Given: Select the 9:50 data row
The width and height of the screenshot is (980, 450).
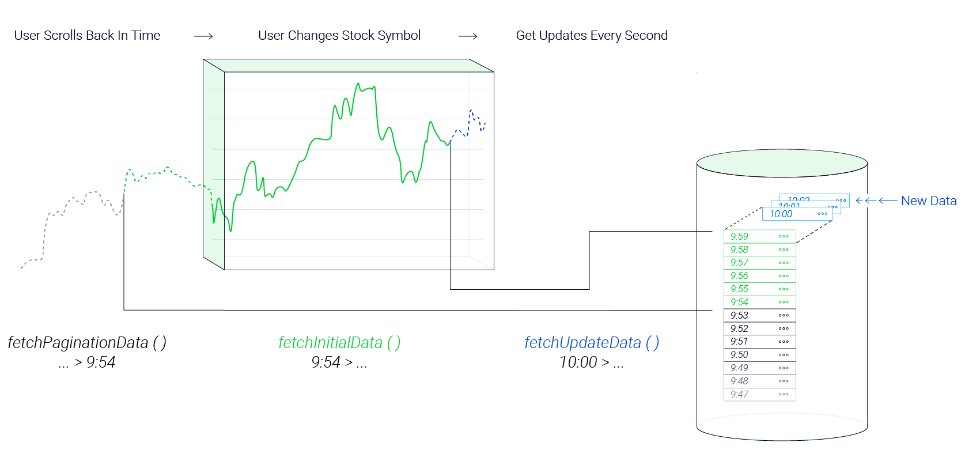Looking at the screenshot, I should point(760,355).
